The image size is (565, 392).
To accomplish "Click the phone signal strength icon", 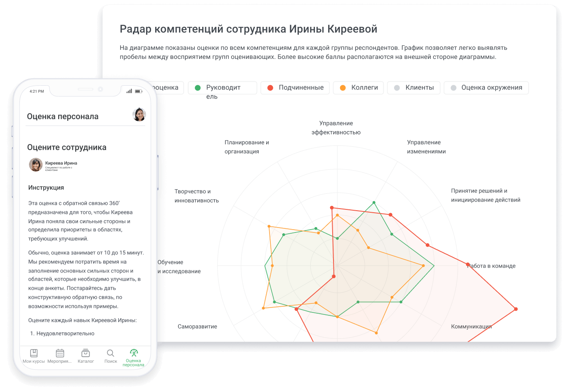I will click(129, 91).
